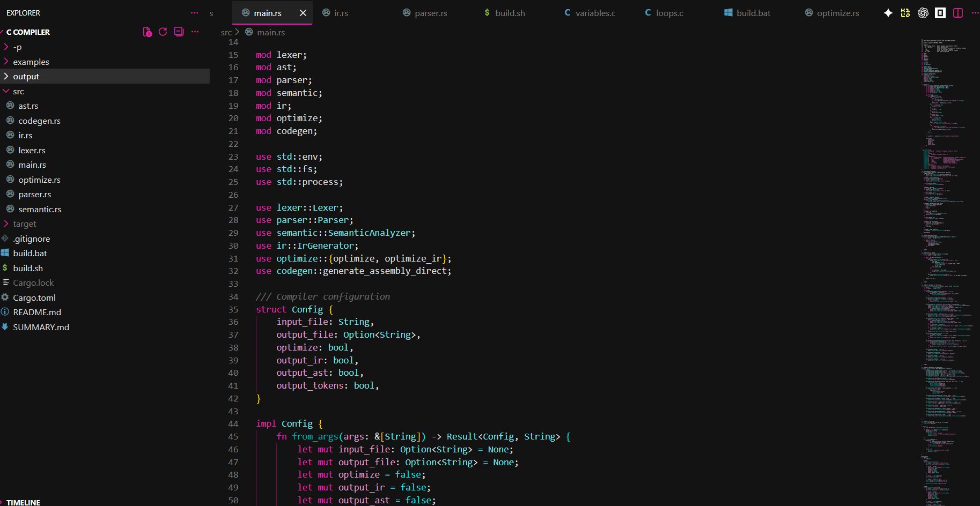This screenshot has height=506, width=980.
Task: Close the main.rs editor tab
Action: pos(303,13)
